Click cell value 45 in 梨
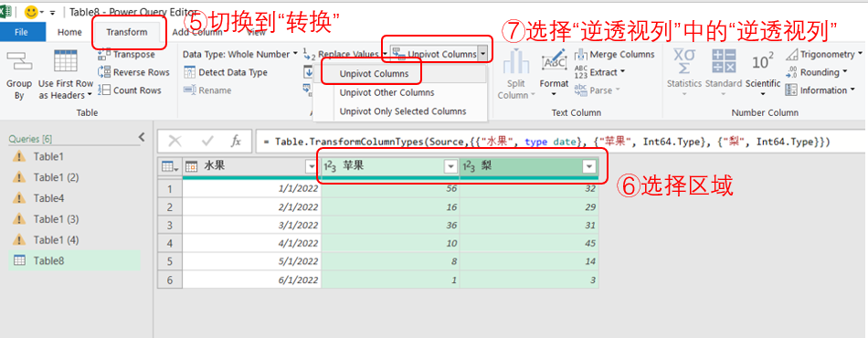Image resolution: width=868 pixels, height=338 pixels. click(x=529, y=243)
